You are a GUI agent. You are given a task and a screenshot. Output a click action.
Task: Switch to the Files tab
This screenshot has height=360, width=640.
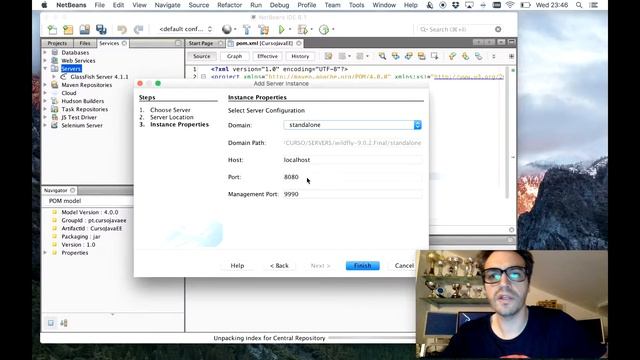pyautogui.click(x=85, y=43)
